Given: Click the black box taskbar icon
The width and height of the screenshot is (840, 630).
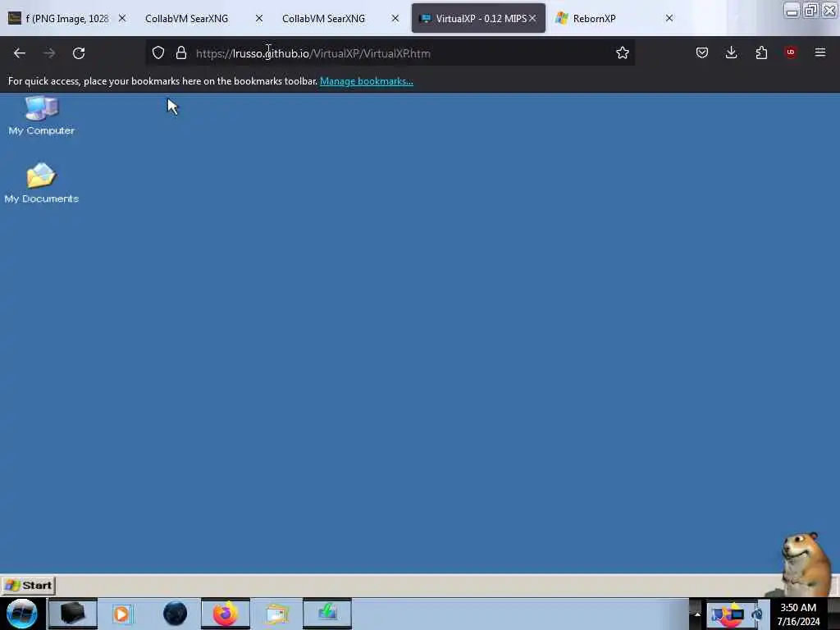Looking at the screenshot, I should 73,614.
